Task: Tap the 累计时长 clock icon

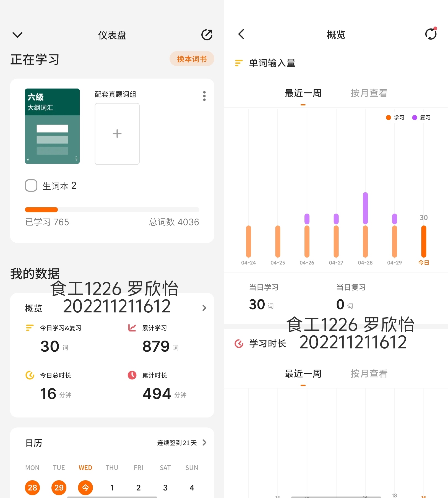Action: click(132, 375)
